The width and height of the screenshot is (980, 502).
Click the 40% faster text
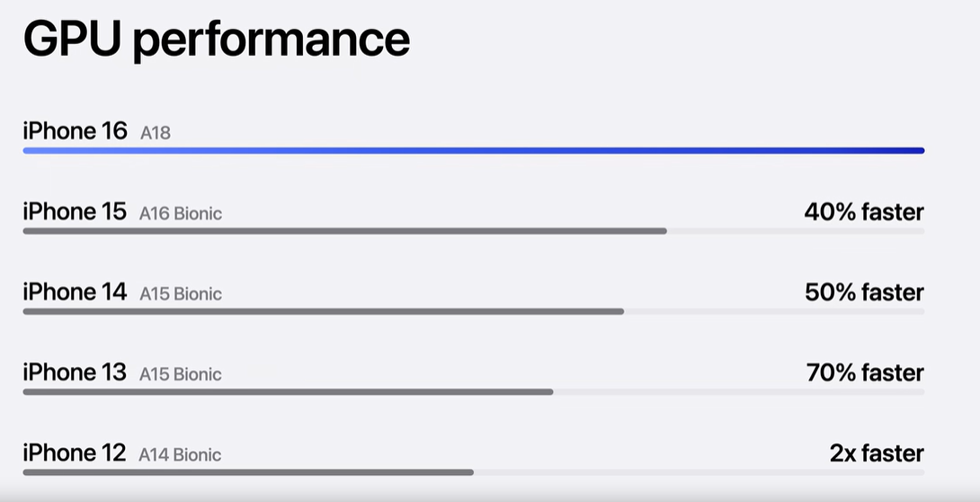point(864,212)
